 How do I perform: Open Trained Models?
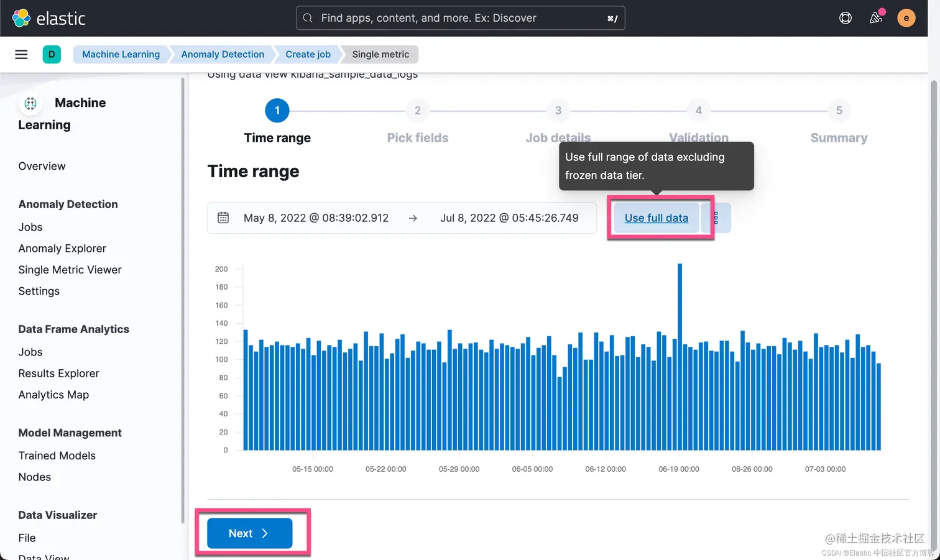tap(57, 456)
